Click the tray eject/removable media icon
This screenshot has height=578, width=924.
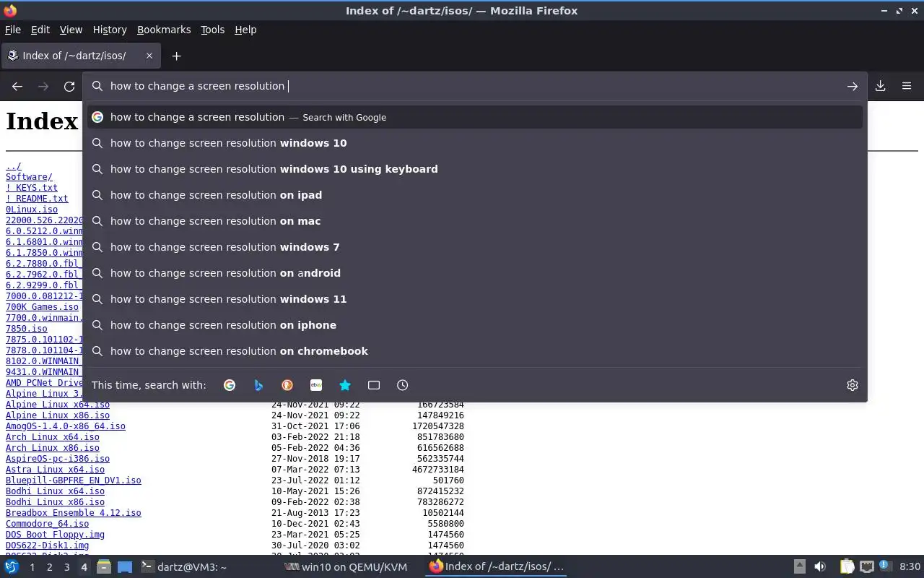point(800,567)
